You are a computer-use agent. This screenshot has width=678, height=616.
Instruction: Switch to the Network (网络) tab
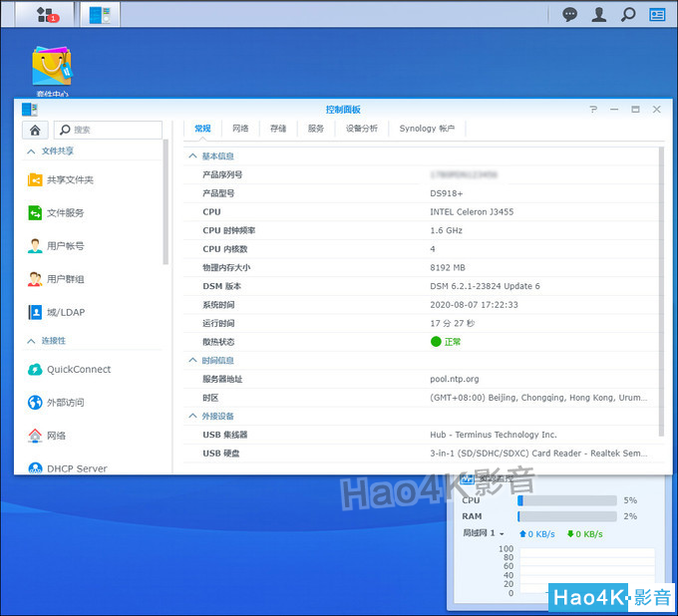pyautogui.click(x=240, y=129)
